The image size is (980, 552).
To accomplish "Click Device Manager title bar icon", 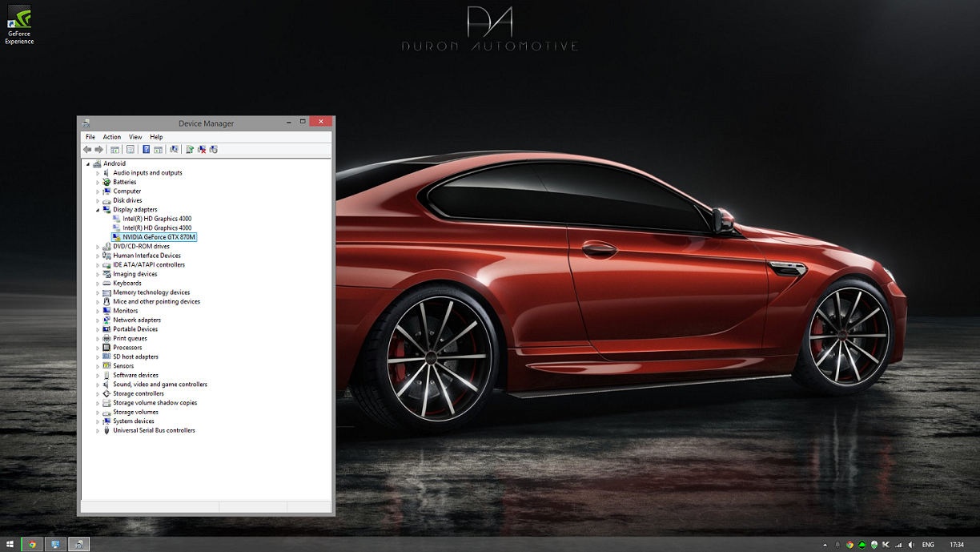I will click(86, 123).
